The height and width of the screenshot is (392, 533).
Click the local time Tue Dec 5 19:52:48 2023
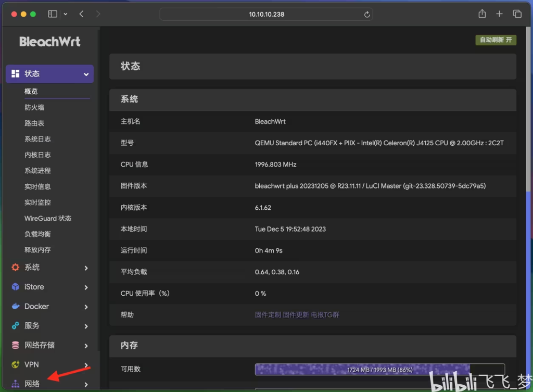(290, 229)
